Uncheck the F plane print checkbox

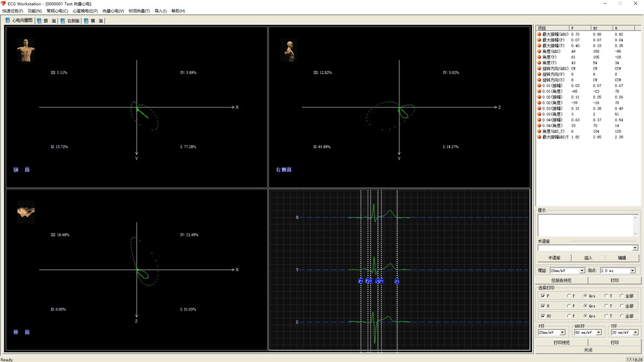[x=543, y=296]
